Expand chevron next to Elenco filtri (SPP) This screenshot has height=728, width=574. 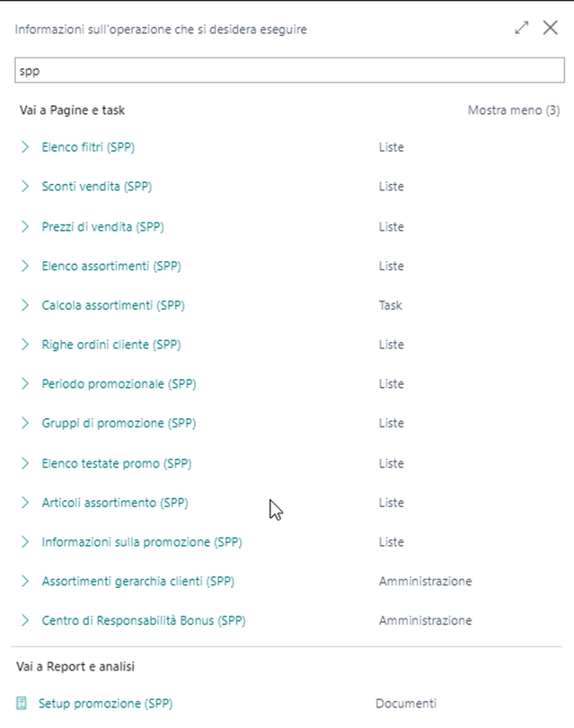click(25, 147)
